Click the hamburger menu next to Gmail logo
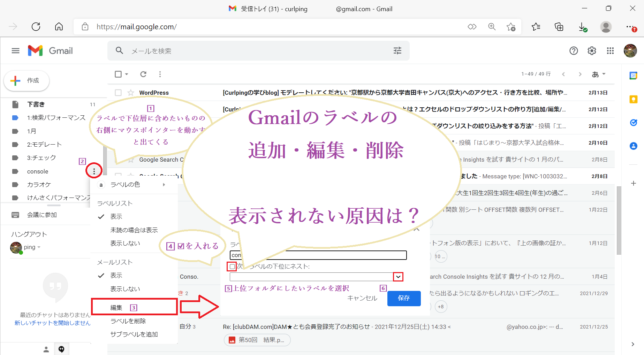This screenshot has width=644, height=355. 15,51
